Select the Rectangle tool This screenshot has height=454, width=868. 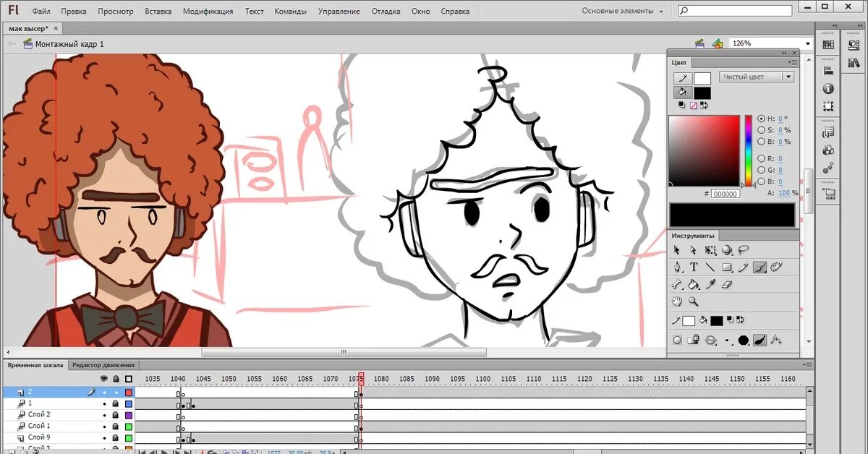click(727, 267)
